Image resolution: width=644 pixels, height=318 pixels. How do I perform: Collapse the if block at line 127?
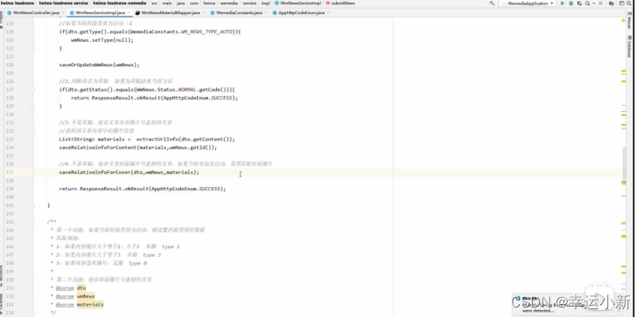[33, 89]
